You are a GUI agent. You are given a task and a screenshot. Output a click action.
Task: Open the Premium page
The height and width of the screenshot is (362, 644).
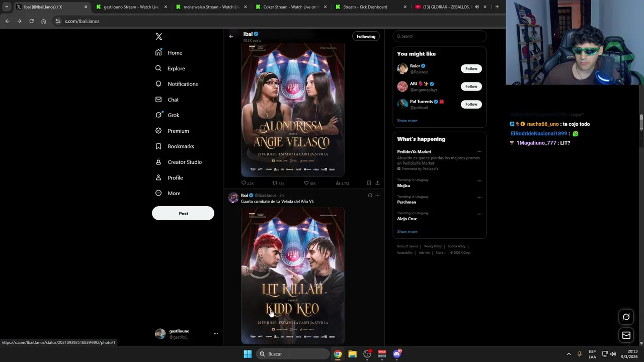[172, 131]
